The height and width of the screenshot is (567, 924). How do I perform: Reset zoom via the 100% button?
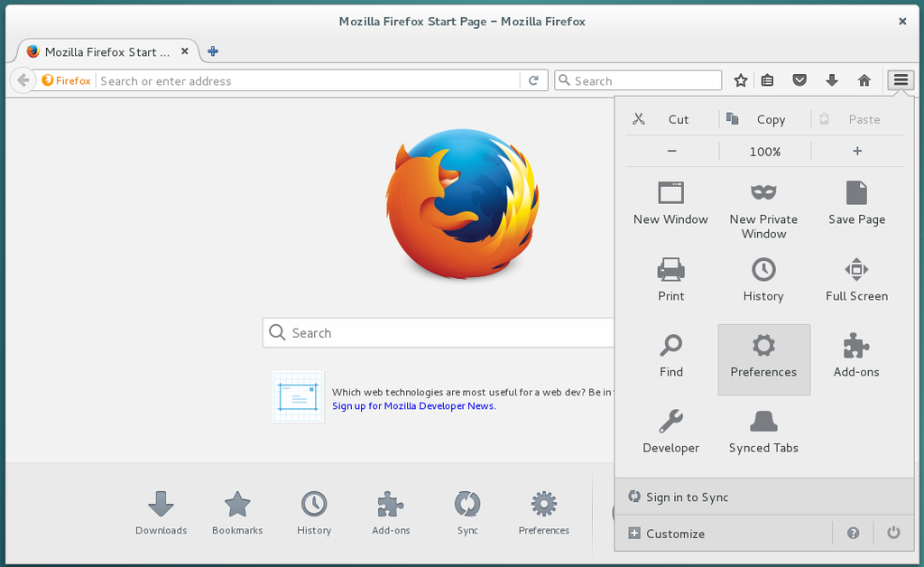[x=765, y=152]
